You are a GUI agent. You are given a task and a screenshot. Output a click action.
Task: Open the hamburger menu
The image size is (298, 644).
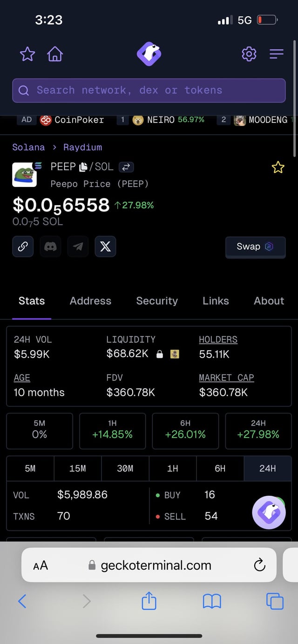276,54
